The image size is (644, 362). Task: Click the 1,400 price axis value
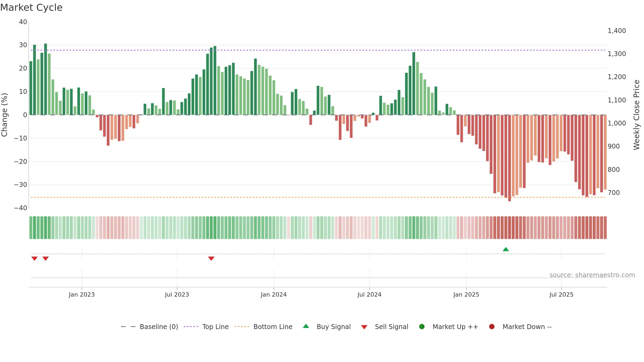(617, 31)
